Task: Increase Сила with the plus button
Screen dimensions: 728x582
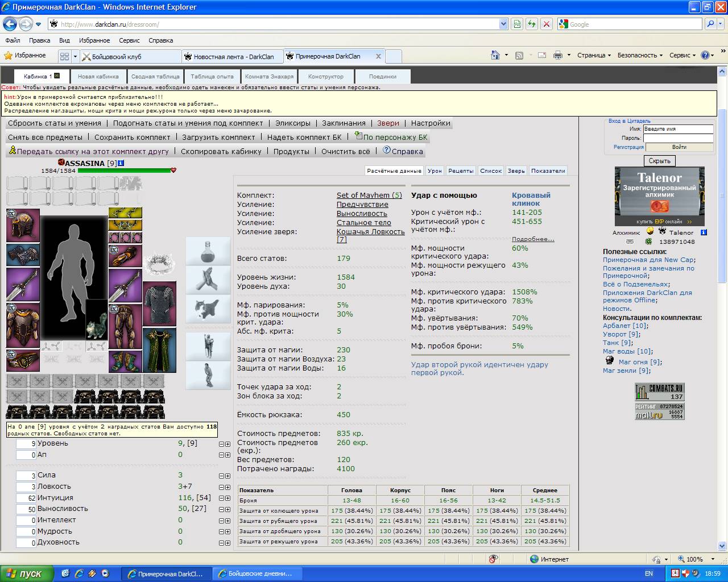Action: (228, 476)
